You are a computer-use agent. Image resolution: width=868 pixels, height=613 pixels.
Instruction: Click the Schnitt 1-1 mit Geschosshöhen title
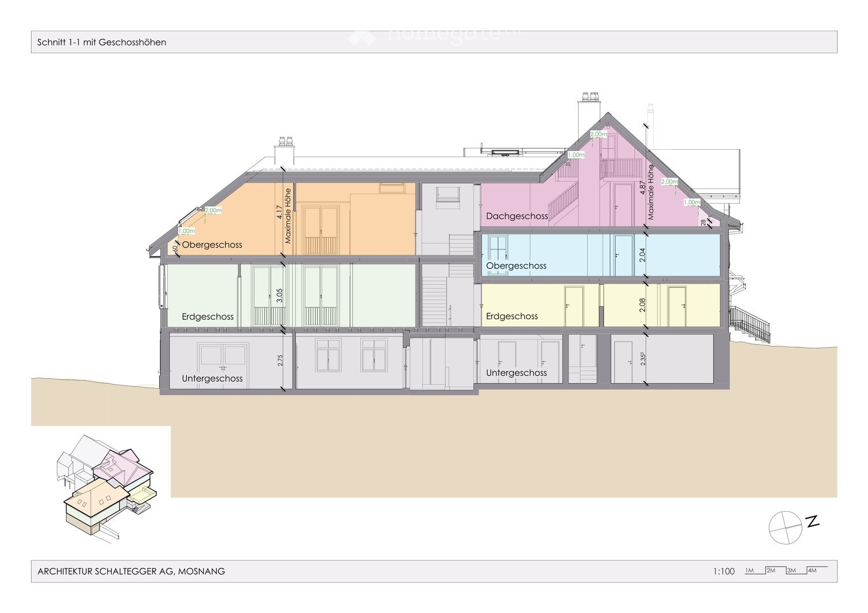tap(102, 42)
